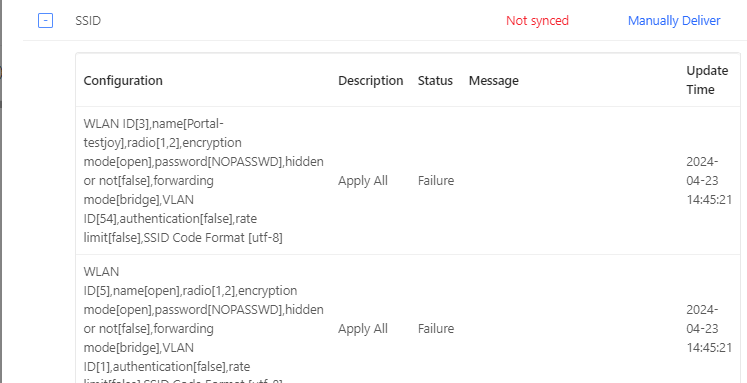Click the Configuration column header
Screen dimensions: 747x383
(x=123, y=81)
